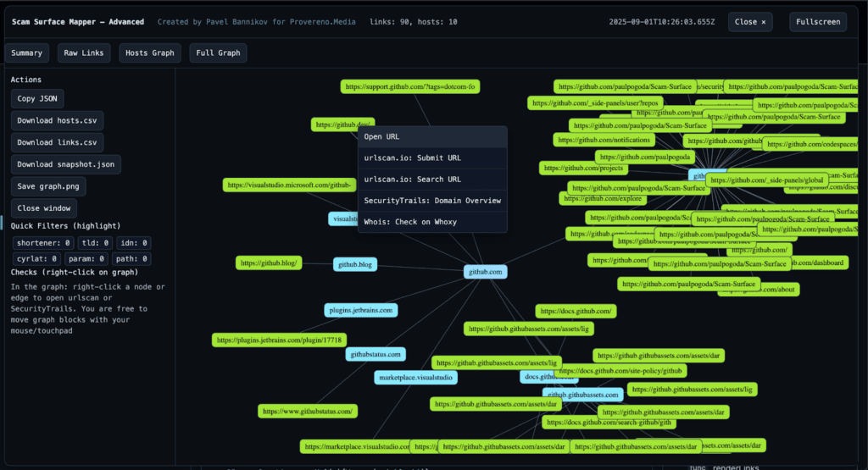868x470 pixels.
Task: Download the links.csv file
Action: click(57, 142)
